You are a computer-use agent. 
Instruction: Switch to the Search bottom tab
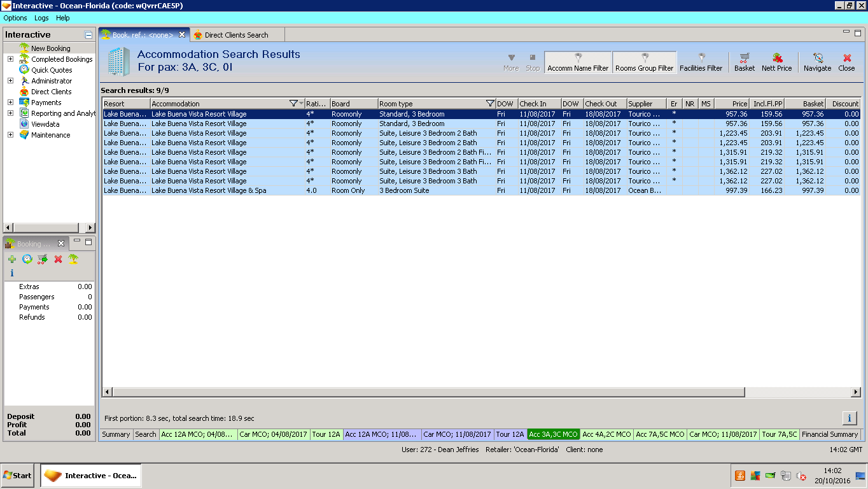click(x=145, y=434)
